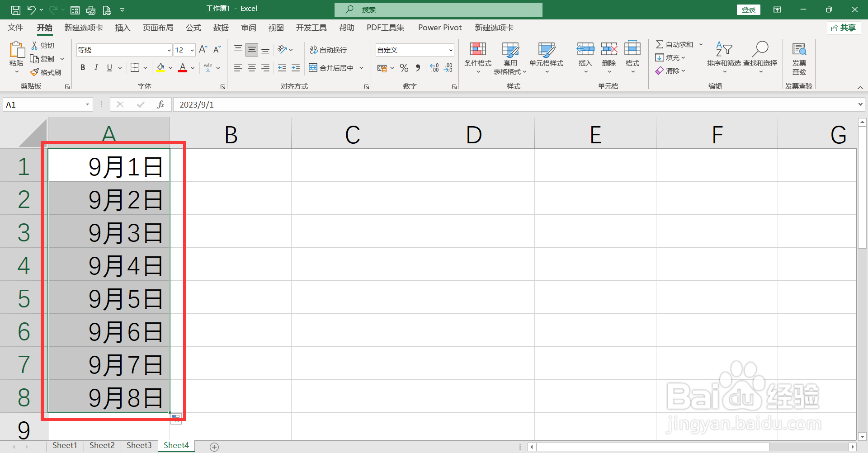
Task: Select the Format Painter brush
Action: click(x=34, y=72)
